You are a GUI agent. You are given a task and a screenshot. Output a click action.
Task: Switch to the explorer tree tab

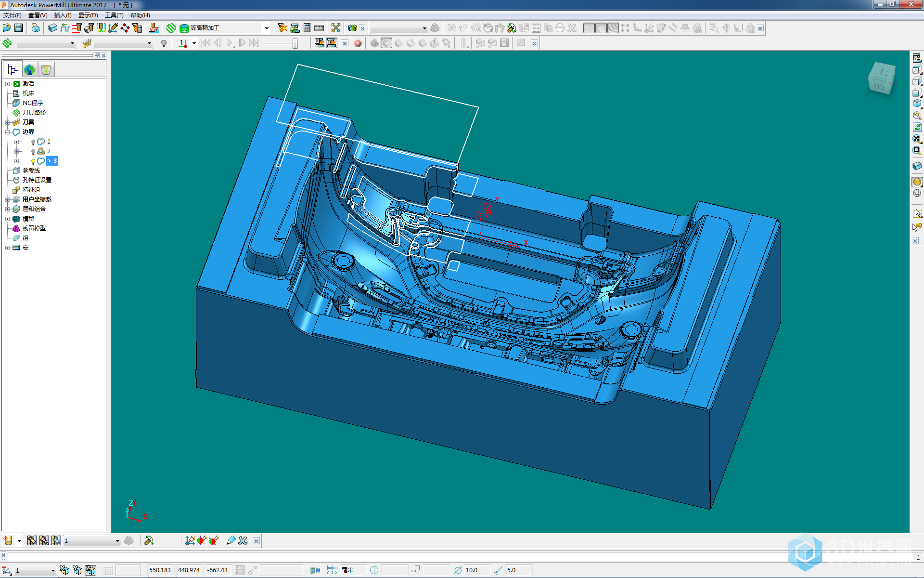click(x=13, y=70)
